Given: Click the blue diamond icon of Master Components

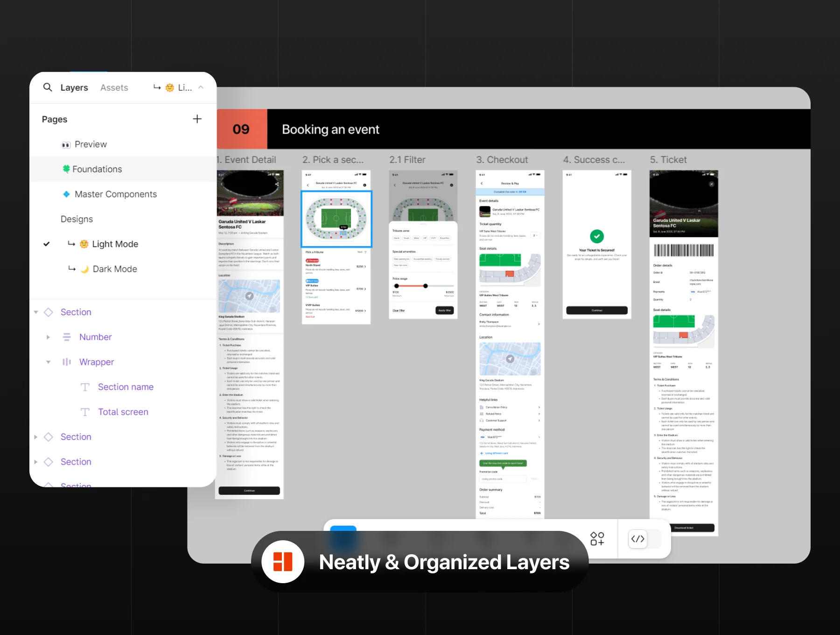Looking at the screenshot, I should pos(66,194).
